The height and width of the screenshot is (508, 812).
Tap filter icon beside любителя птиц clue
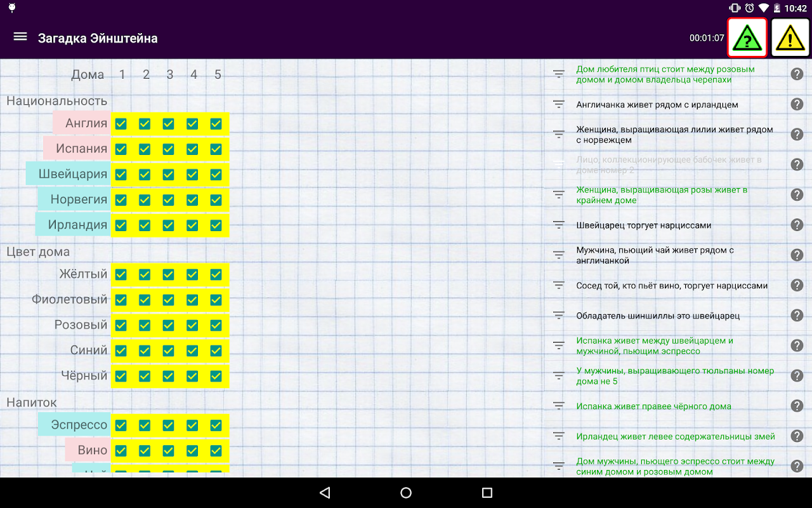coord(558,74)
